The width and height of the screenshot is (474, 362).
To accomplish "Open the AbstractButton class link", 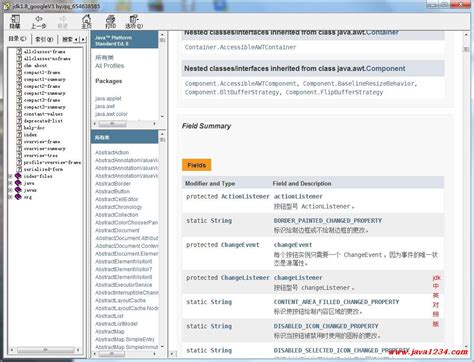I will coord(113,191).
